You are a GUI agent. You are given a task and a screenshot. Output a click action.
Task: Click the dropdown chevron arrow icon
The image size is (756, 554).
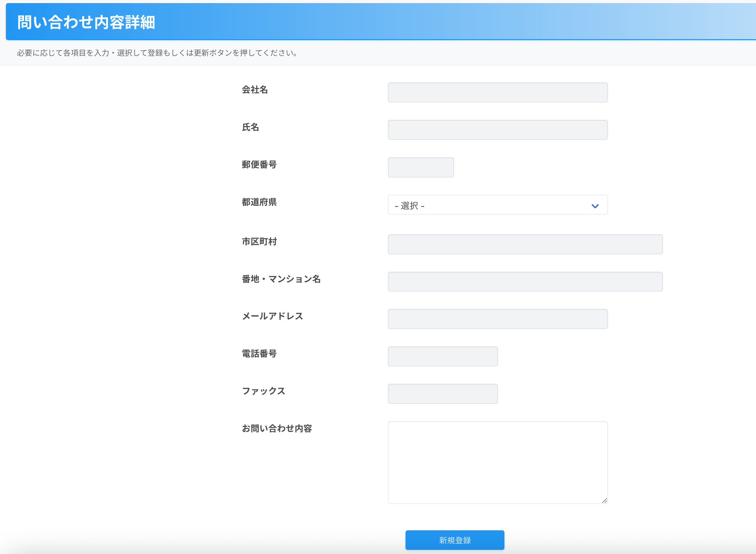click(595, 206)
